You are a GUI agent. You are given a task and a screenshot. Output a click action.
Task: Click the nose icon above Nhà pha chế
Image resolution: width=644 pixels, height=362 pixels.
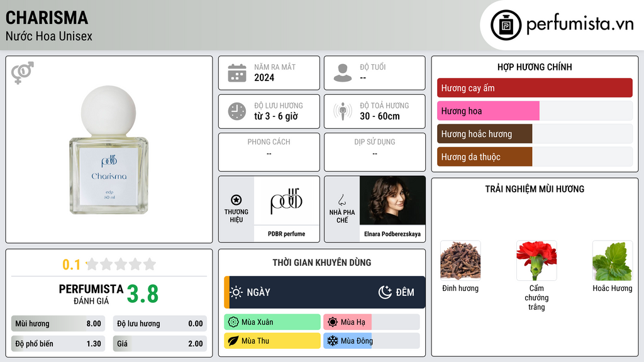coord(341,200)
